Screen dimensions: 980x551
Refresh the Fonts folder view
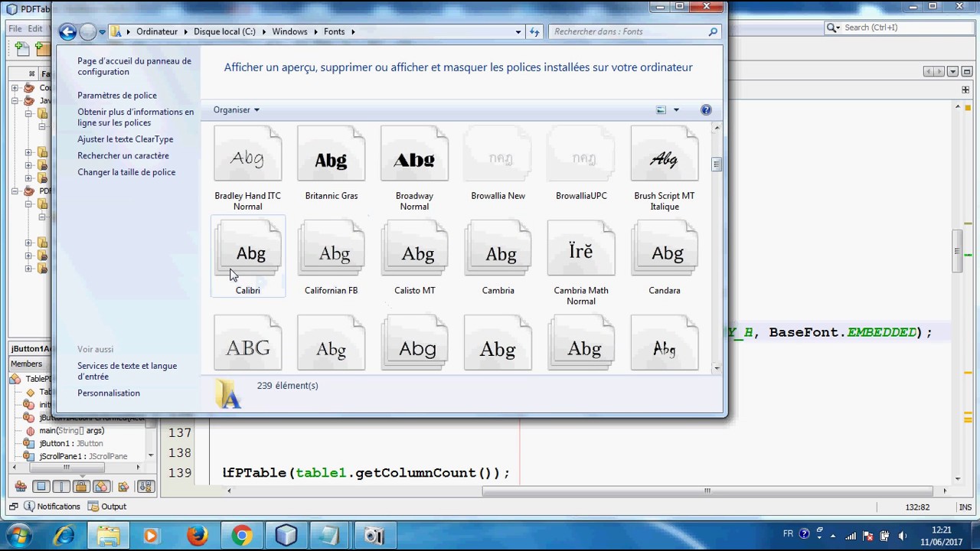click(534, 32)
